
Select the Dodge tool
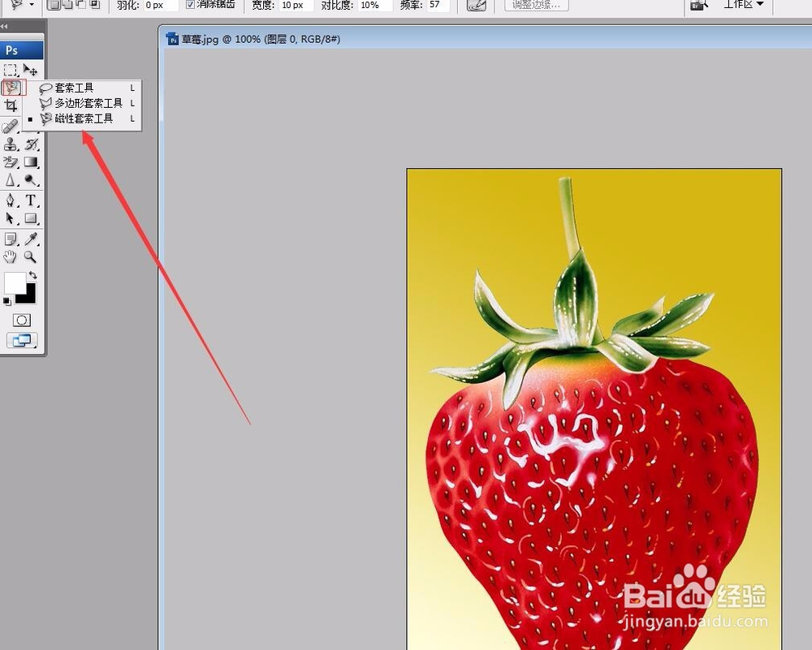coord(31,180)
